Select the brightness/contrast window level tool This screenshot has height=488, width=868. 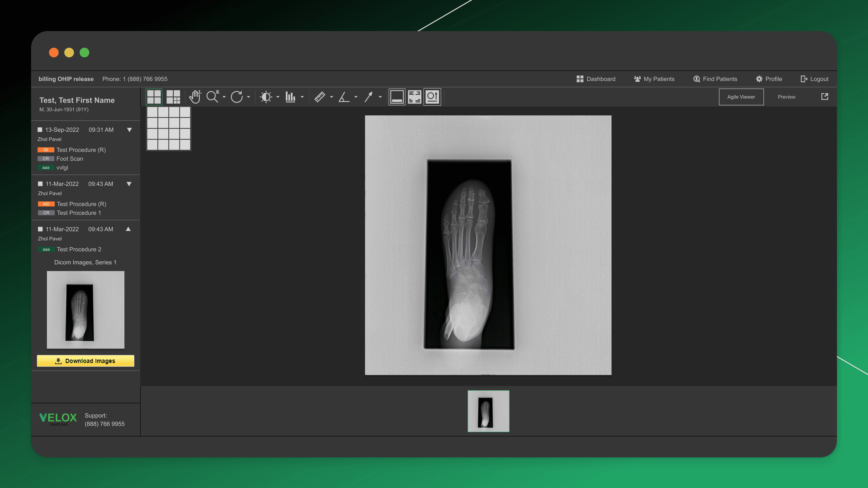[266, 97]
